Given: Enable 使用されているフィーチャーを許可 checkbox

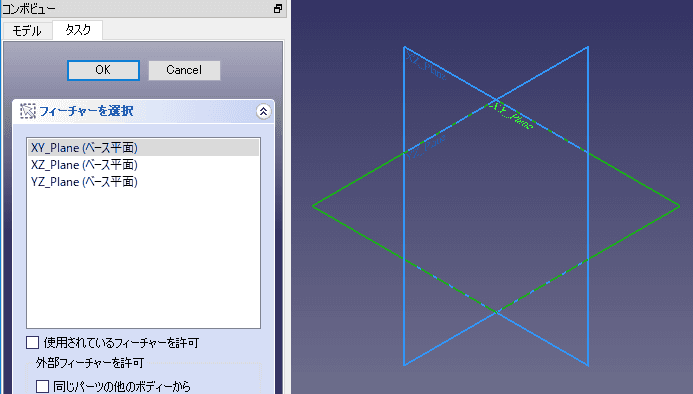Looking at the screenshot, I should [33, 343].
